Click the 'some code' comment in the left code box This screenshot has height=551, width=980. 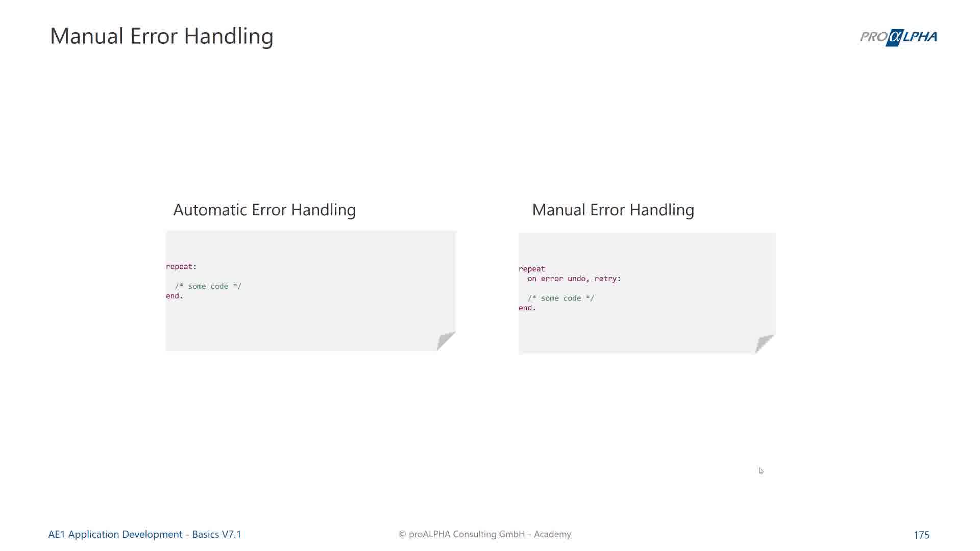208,286
